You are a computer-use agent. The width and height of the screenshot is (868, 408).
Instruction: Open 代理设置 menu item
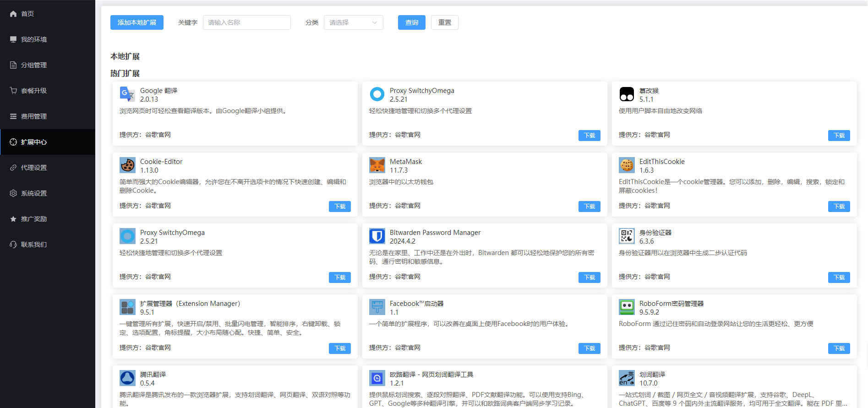(48, 168)
